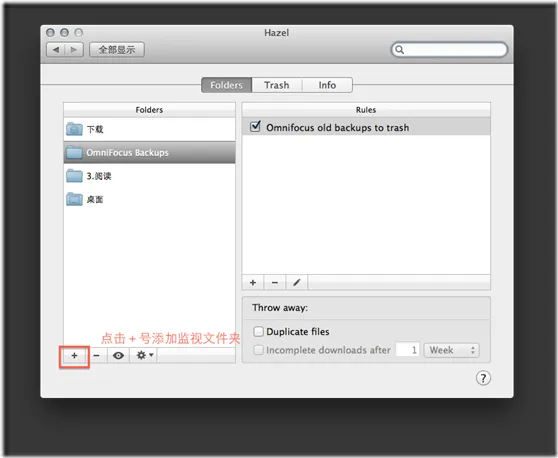Edit selected rule with pencil icon
The width and height of the screenshot is (558, 458).
pyautogui.click(x=296, y=283)
